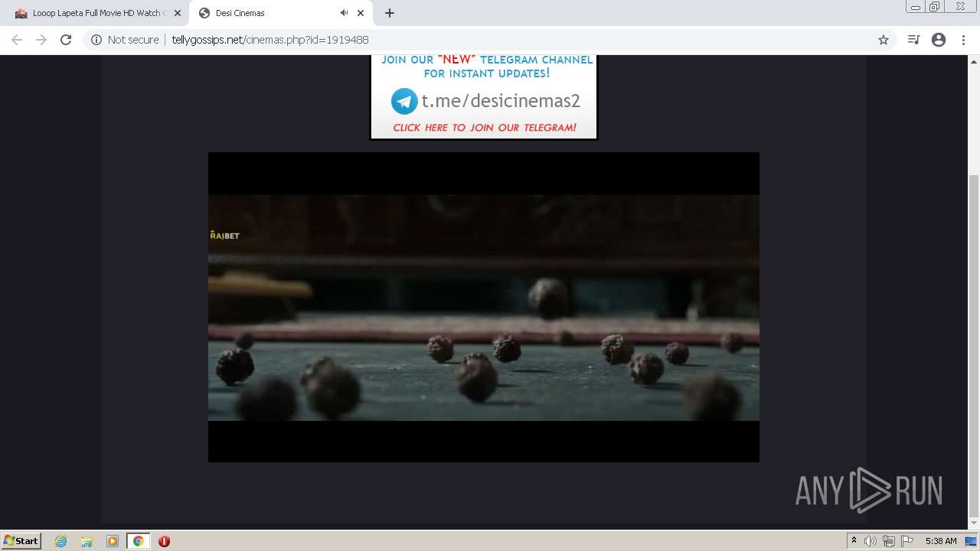This screenshot has height=551, width=980.
Task: Open the red Opera taskbar icon
Action: coord(164,541)
